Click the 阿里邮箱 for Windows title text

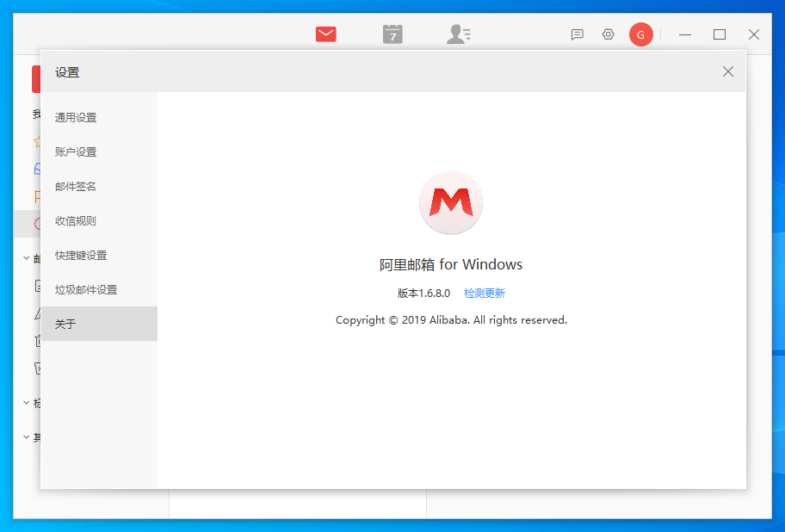click(x=451, y=264)
